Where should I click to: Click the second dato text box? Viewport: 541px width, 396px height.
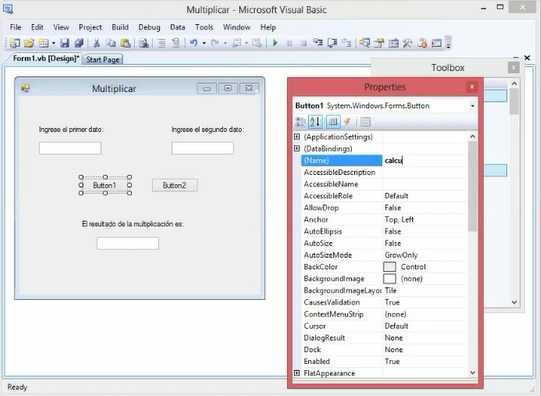[203, 148]
